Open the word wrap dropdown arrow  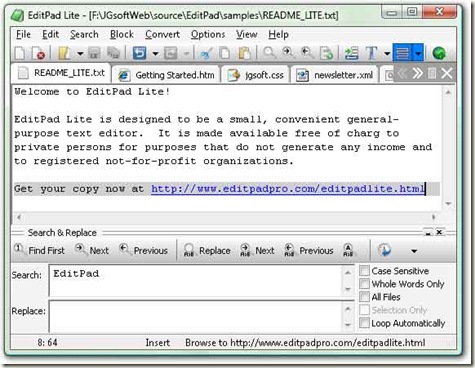coord(418,53)
